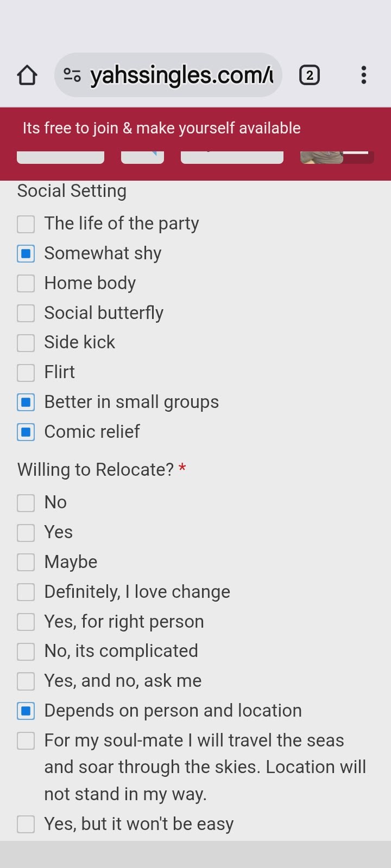
Task: Tick the 'Flirt' checkbox
Action: pyautogui.click(x=26, y=373)
